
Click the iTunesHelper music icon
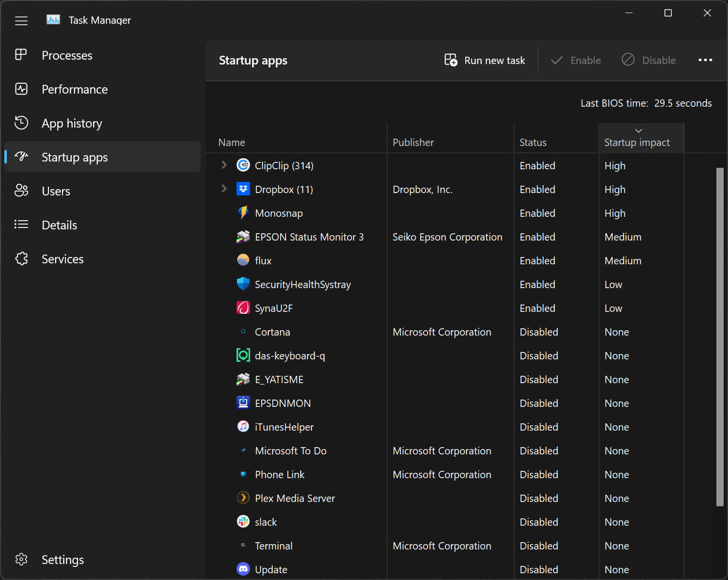pyautogui.click(x=243, y=427)
